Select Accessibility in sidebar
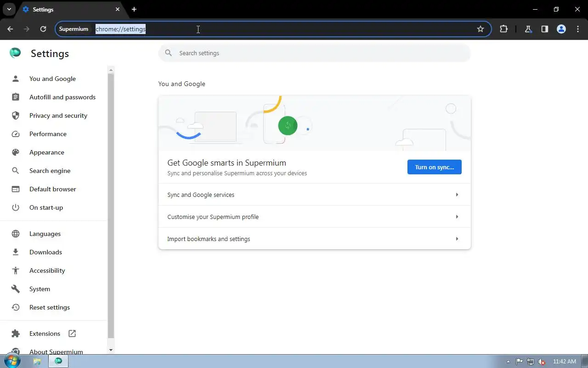The width and height of the screenshot is (588, 368). 54,270
